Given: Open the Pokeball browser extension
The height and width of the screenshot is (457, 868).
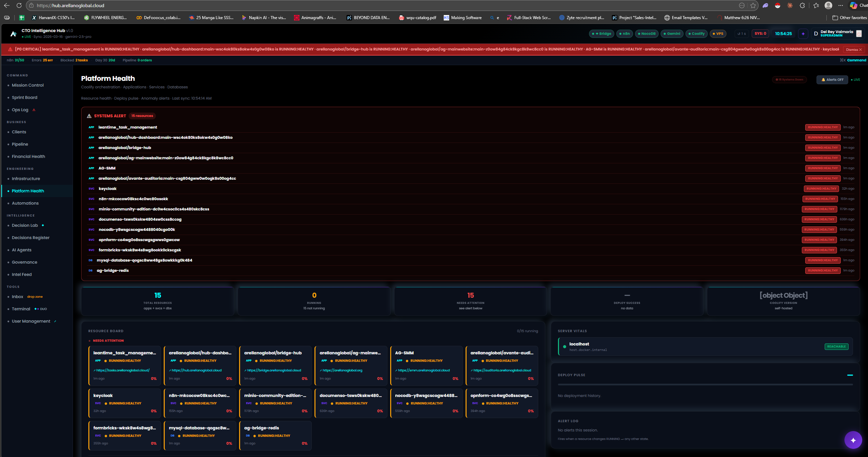Looking at the screenshot, I should [778, 5].
